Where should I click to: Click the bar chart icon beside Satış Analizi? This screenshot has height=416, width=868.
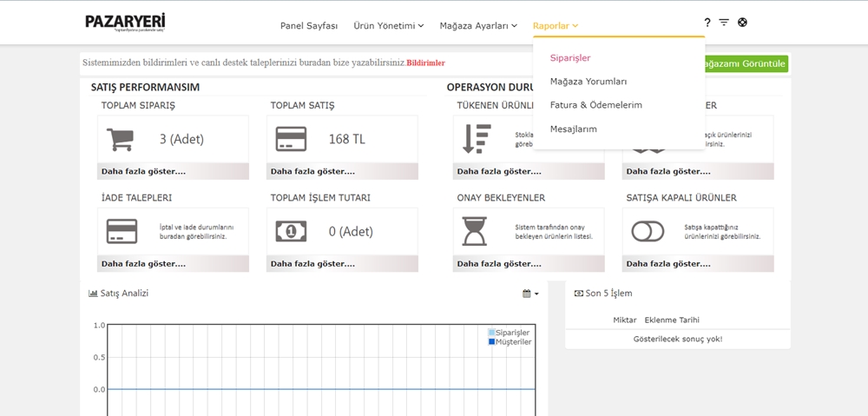(93, 294)
